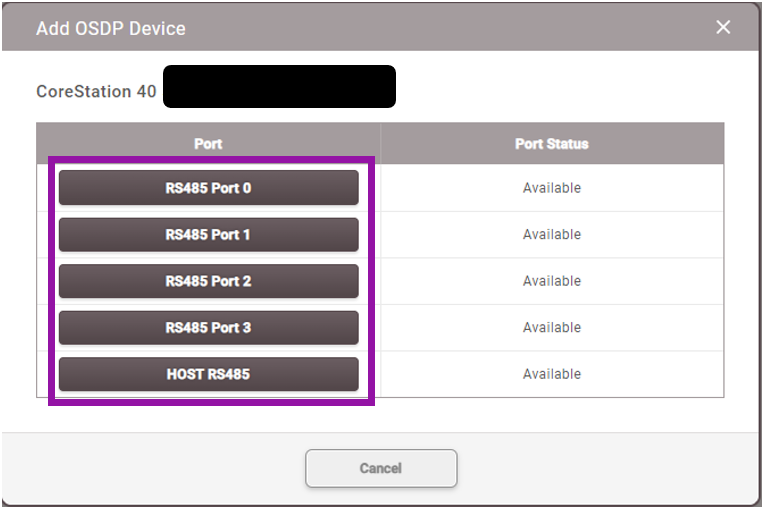Screen dimensions: 766x510
Task: Select RS485 Port 3
Action: 208,328
